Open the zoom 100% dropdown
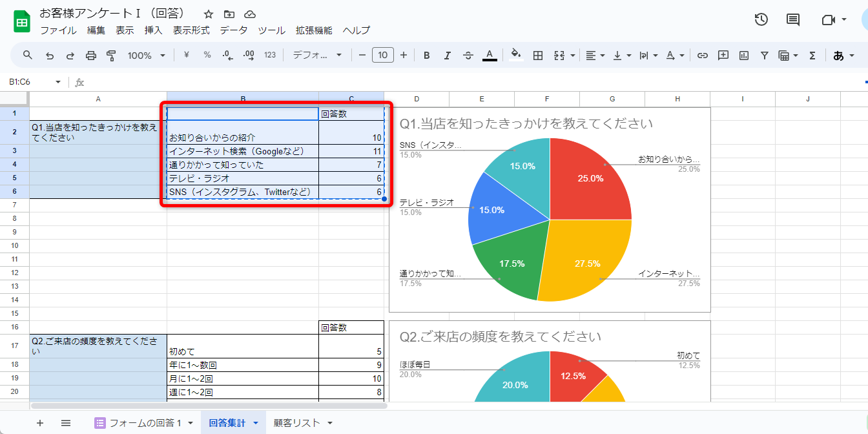 tap(146, 56)
